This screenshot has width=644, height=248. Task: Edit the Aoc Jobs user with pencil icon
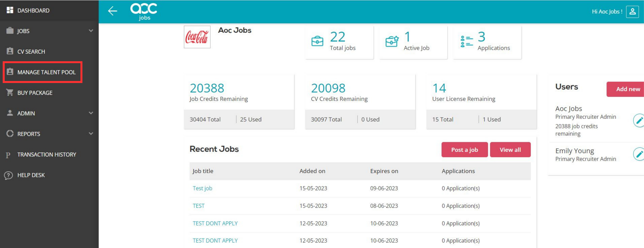639,121
